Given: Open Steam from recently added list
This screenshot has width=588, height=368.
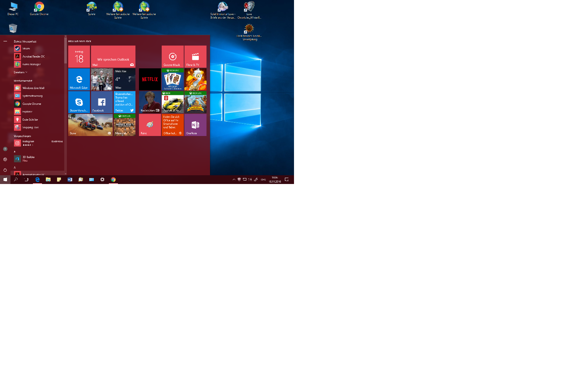Looking at the screenshot, I should 26,49.
